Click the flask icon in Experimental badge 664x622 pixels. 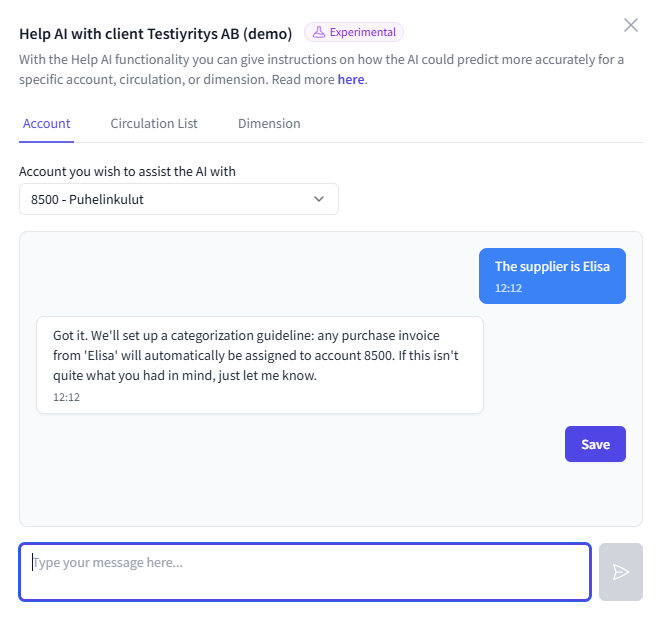319,32
